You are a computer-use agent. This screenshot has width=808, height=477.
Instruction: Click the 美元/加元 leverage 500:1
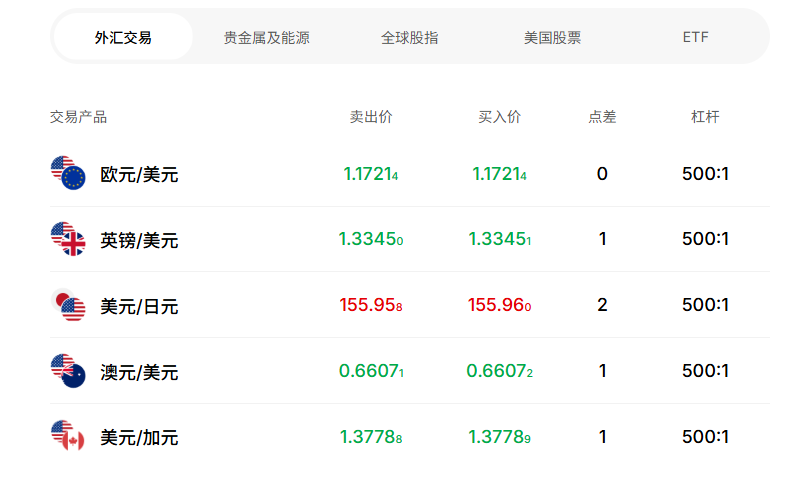point(705,437)
